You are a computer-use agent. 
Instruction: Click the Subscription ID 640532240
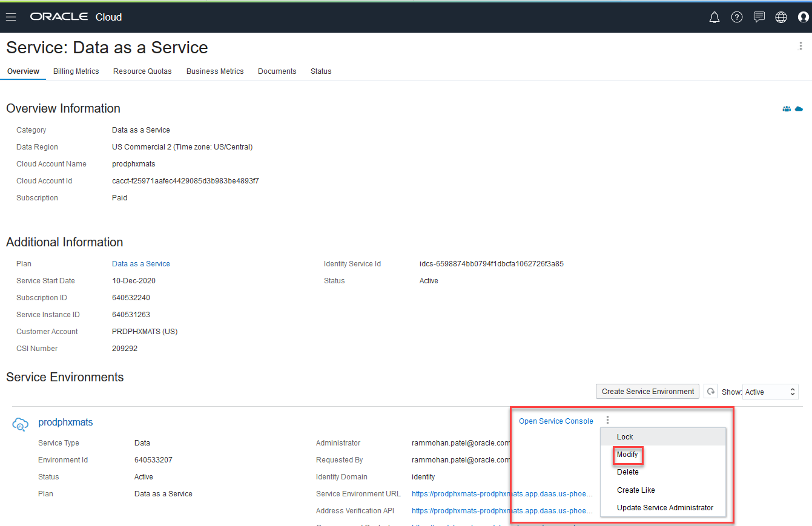click(x=131, y=298)
